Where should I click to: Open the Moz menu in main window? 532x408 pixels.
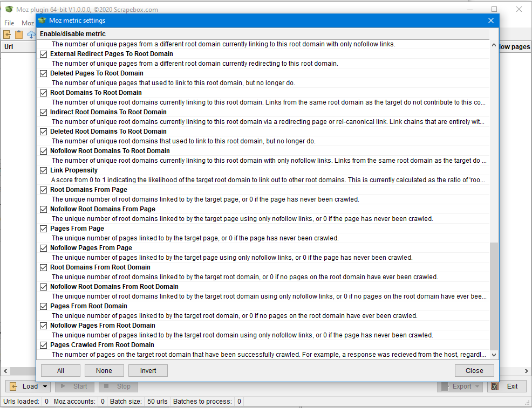pos(28,23)
